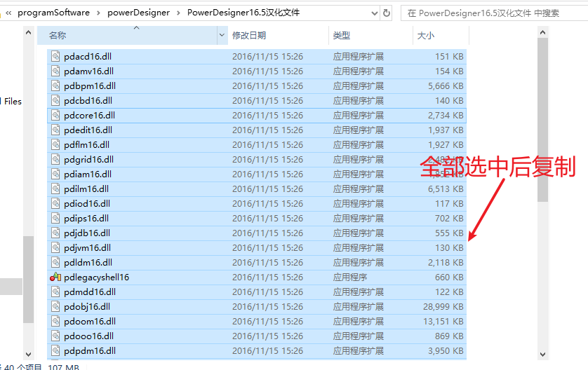The width and height of the screenshot is (588, 370).
Task: Select file name pdjvm16.dll
Action: (88, 248)
